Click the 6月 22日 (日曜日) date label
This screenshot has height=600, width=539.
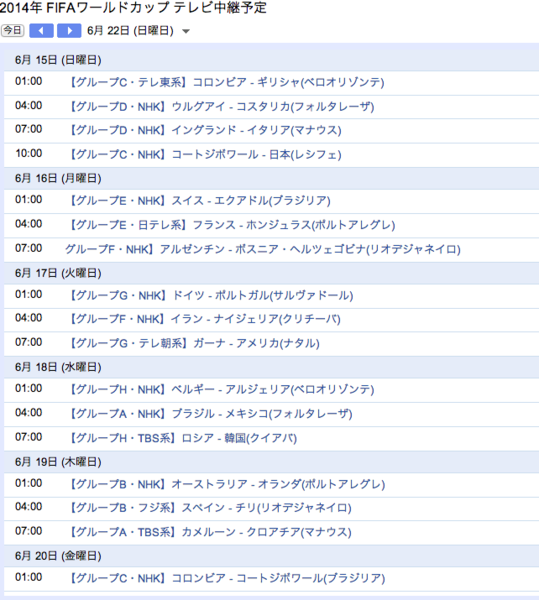(130, 31)
